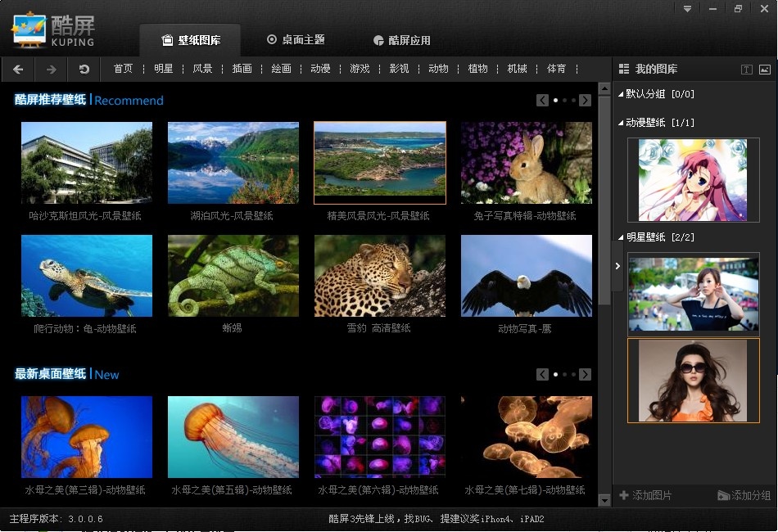
Task: Refresh the wallpaper gallery page
Action: 84,70
